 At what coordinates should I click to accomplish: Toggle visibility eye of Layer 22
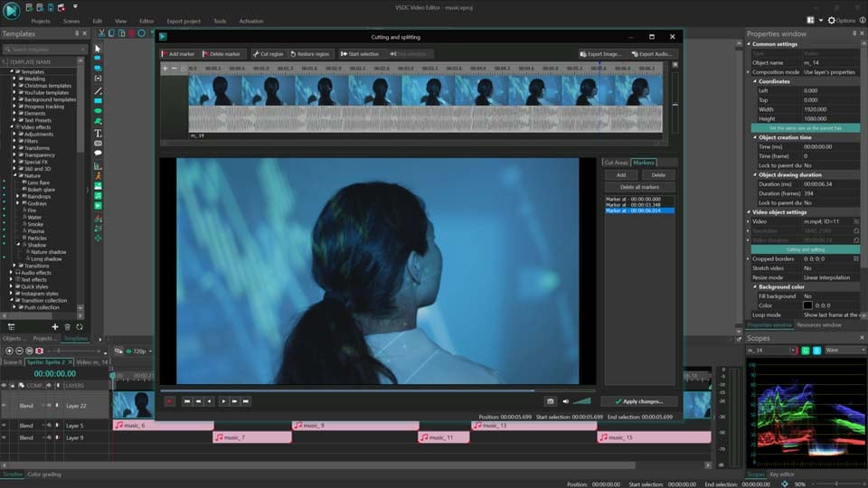[5, 406]
